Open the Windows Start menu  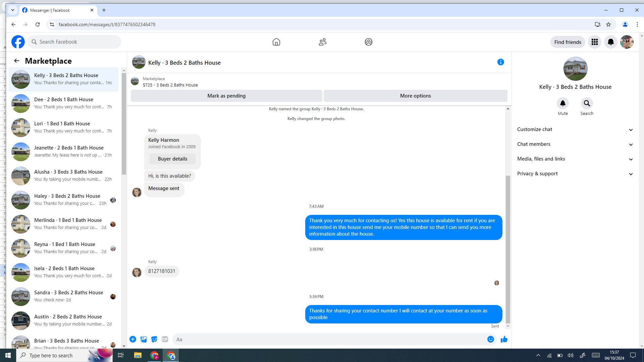pos(8,355)
